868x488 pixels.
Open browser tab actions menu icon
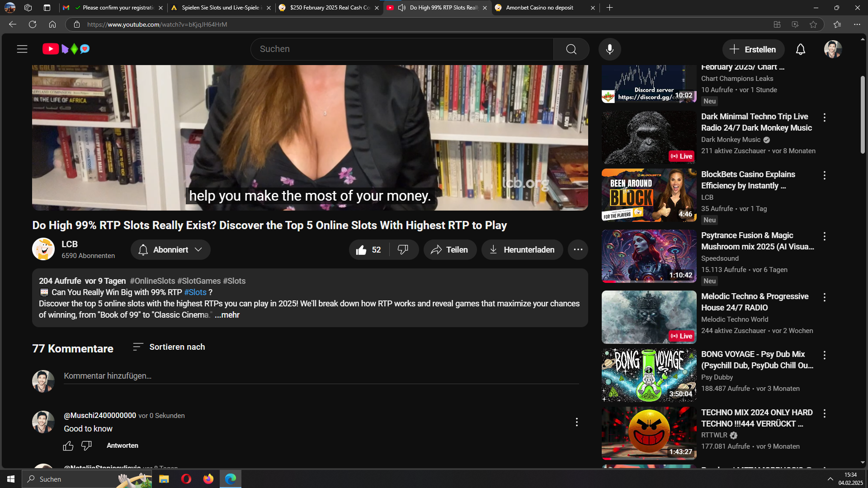point(47,8)
